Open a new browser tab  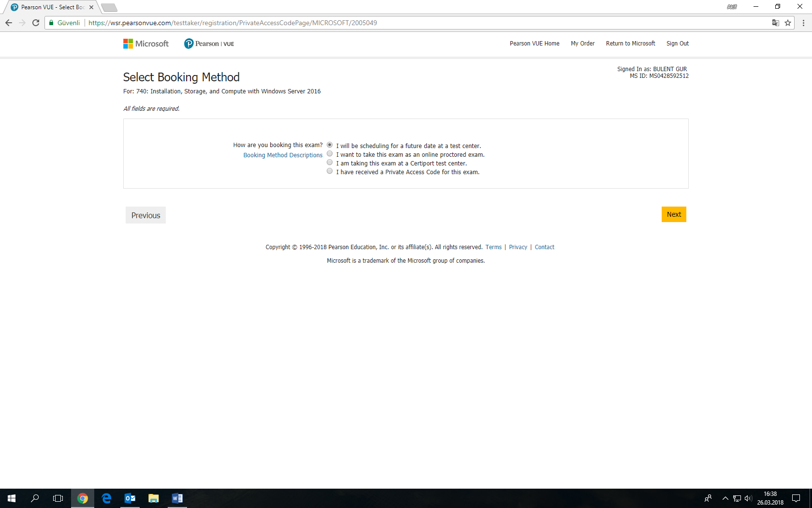click(x=109, y=7)
